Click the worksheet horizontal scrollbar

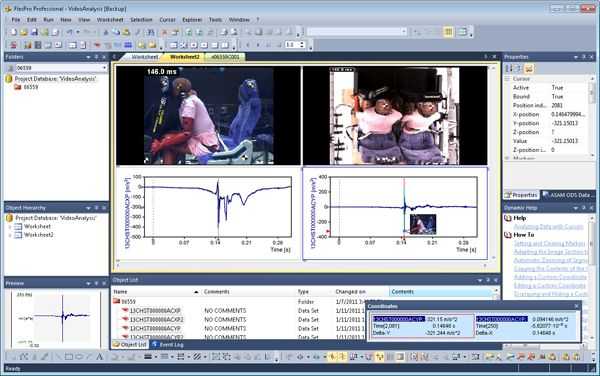click(x=302, y=265)
